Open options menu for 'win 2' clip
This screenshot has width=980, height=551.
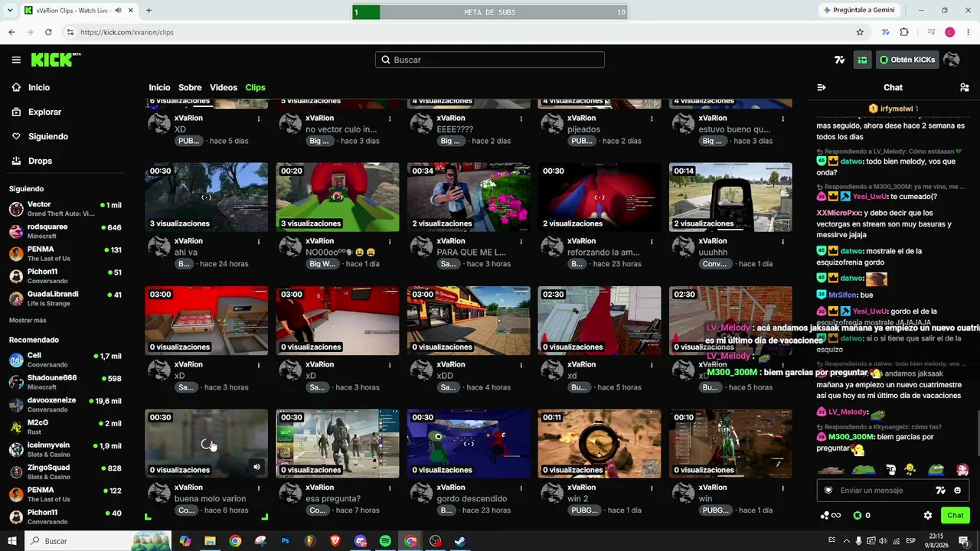pos(652,488)
